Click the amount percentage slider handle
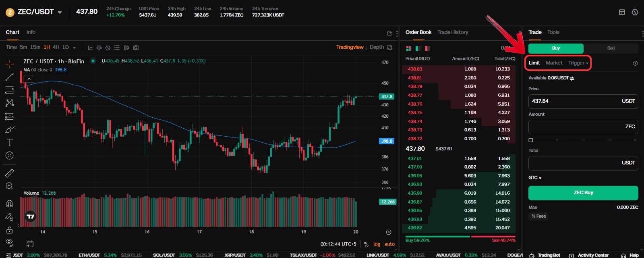This screenshot has width=644, height=258. (531, 140)
